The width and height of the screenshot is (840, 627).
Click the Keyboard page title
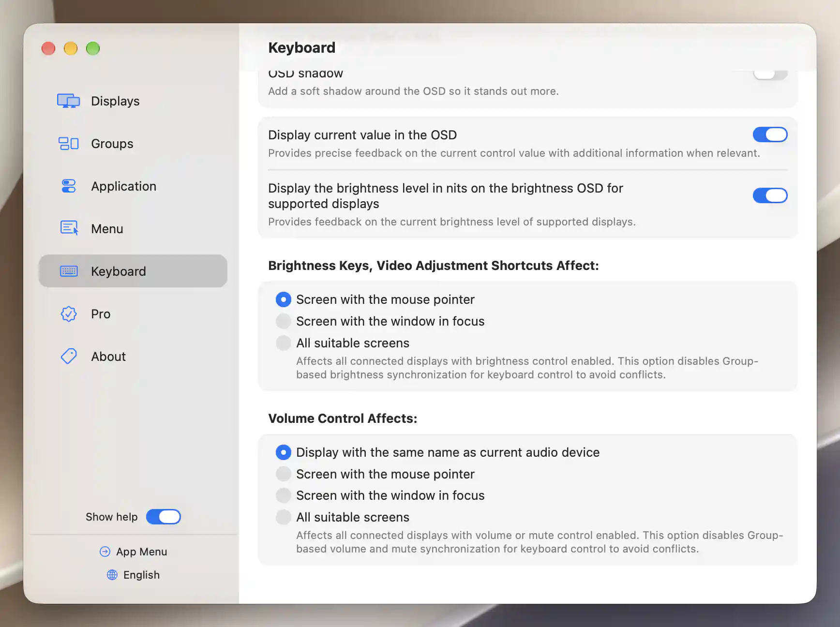pos(301,47)
